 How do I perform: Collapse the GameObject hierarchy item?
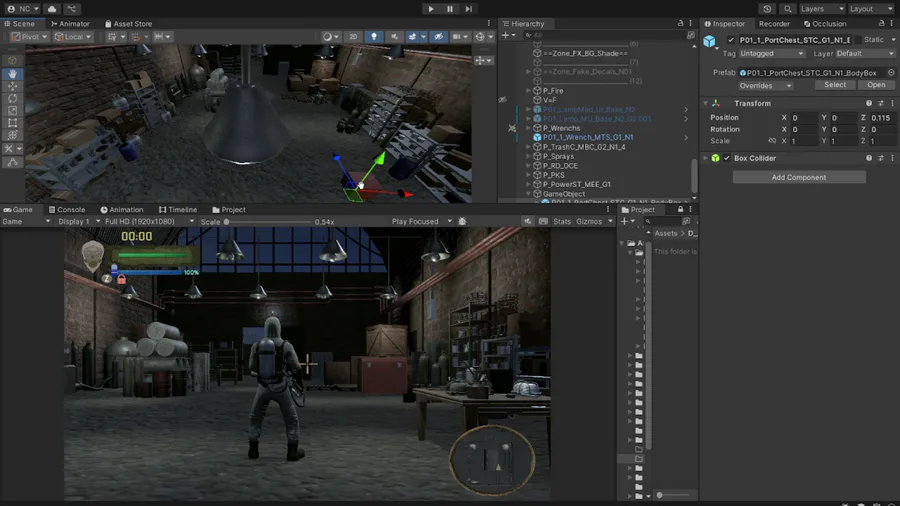click(528, 194)
